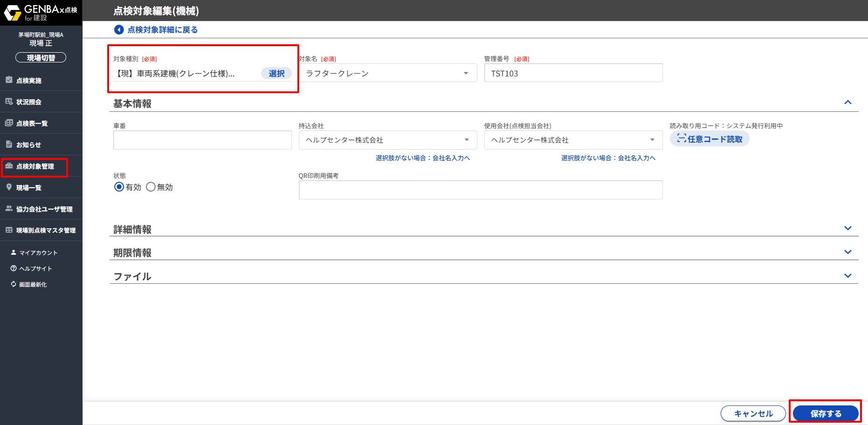Click the 任意コード読取 scan button
Image resolution: width=868 pixels, height=425 pixels.
click(709, 139)
